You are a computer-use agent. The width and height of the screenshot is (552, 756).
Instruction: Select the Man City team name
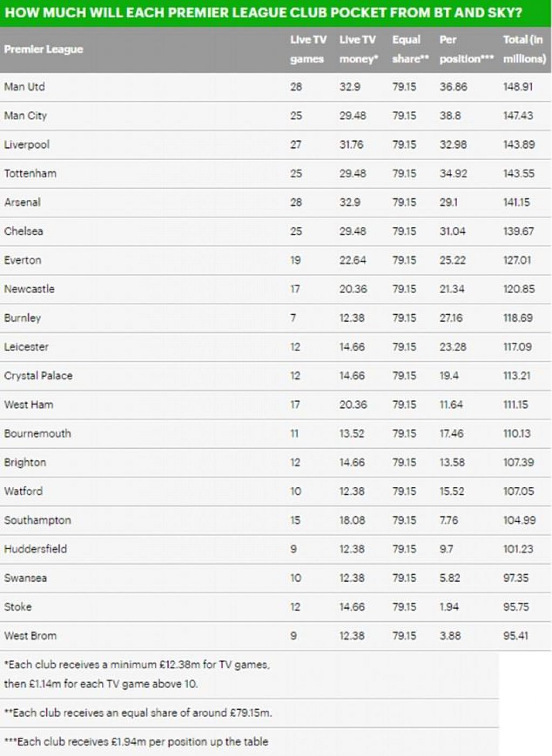[26, 116]
